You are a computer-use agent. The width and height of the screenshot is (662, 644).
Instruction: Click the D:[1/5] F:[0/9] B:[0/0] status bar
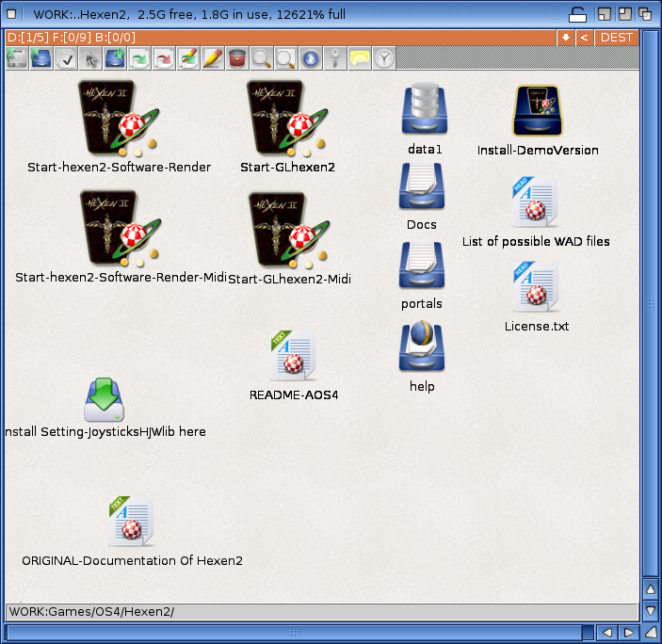281,38
